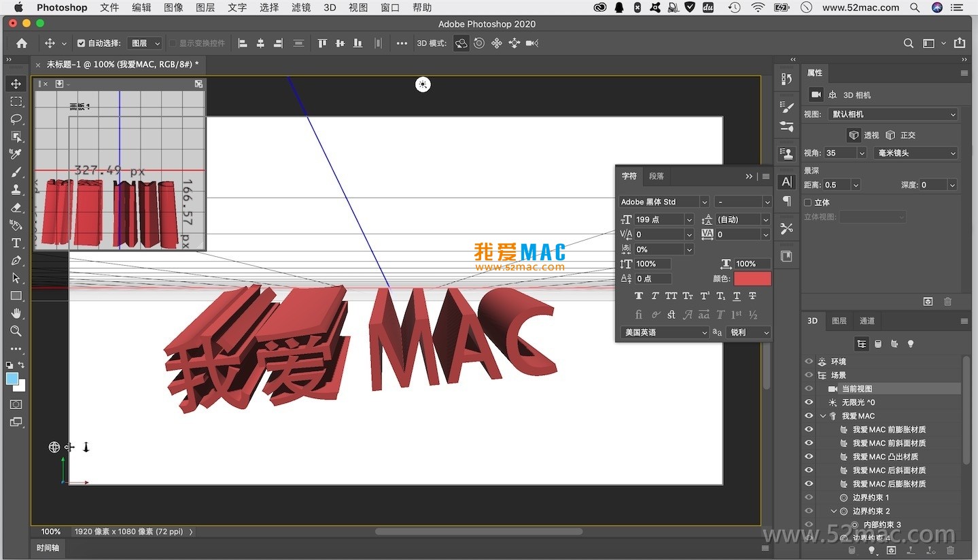This screenshot has width=978, height=560.
Task: Open the 毫米镜头 lens unit dropdown
Action: pos(915,153)
